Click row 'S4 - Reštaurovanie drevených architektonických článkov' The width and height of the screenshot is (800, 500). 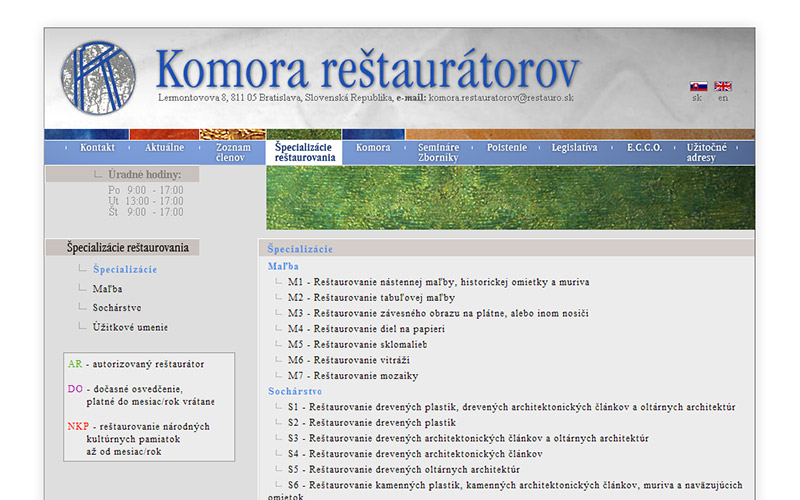[415, 454]
